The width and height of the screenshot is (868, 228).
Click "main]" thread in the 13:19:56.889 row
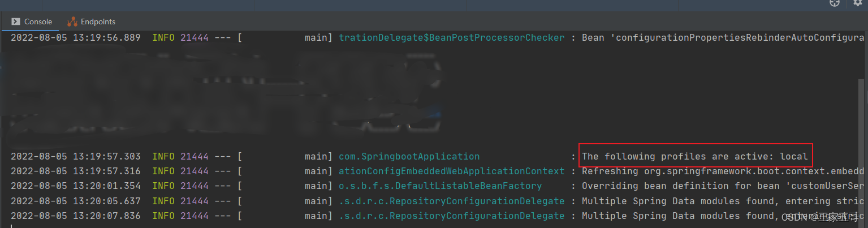(319, 38)
